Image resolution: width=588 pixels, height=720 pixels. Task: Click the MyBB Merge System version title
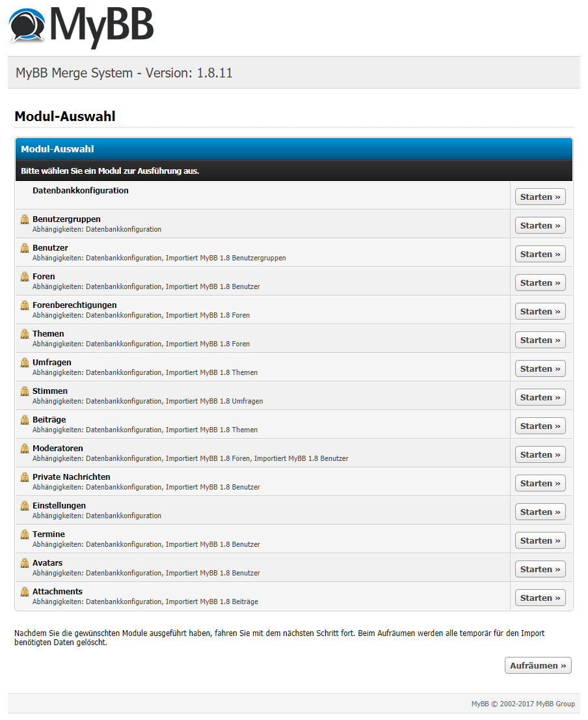124,73
